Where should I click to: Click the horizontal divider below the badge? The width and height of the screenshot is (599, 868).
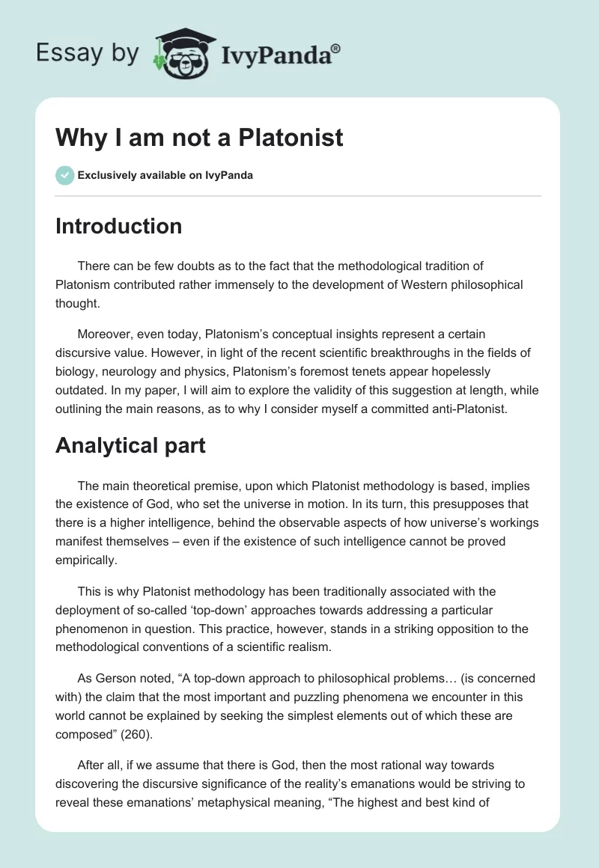298,196
